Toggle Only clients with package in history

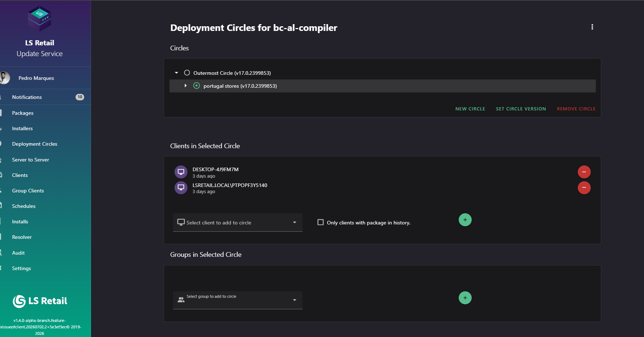pyautogui.click(x=321, y=222)
